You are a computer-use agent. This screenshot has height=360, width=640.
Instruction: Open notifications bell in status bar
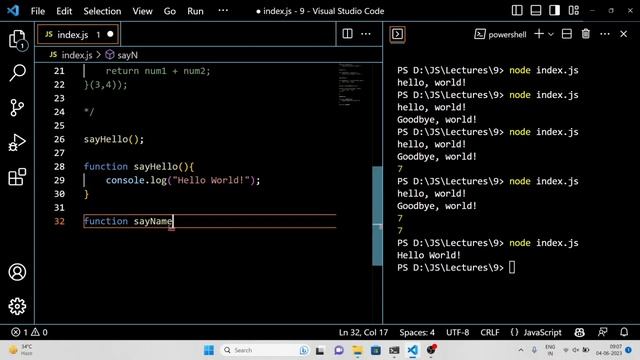point(624,332)
